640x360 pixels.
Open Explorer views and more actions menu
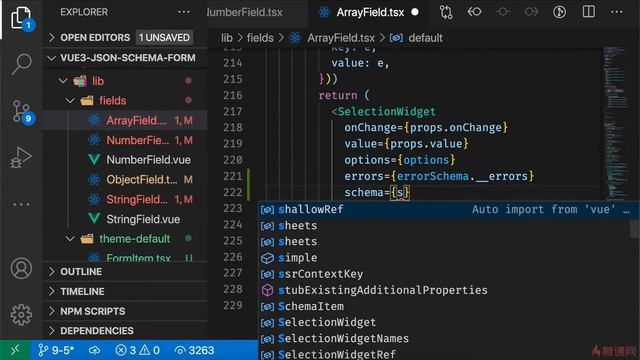pos(184,12)
